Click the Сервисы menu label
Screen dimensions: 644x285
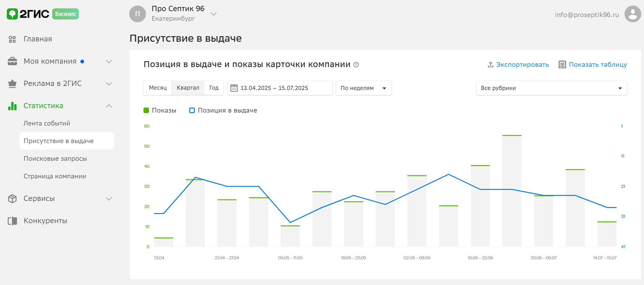(39, 198)
